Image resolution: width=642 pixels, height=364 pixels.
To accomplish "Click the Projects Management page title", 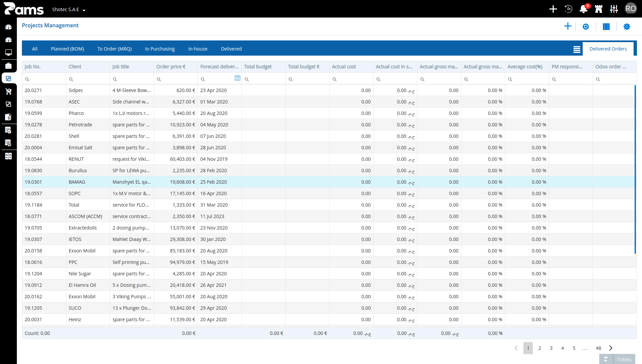I will point(50,25).
